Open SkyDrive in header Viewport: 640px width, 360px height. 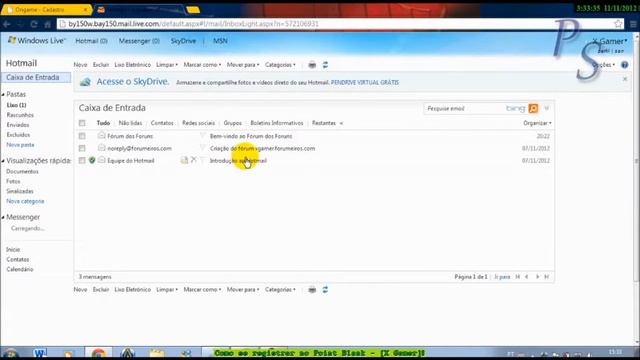[x=183, y=41]
